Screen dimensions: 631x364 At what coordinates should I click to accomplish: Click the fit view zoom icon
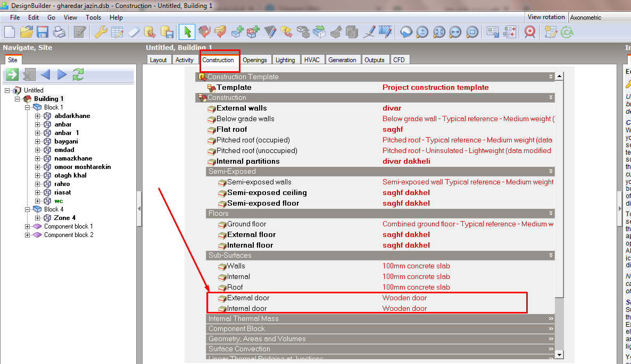point(438,32)
